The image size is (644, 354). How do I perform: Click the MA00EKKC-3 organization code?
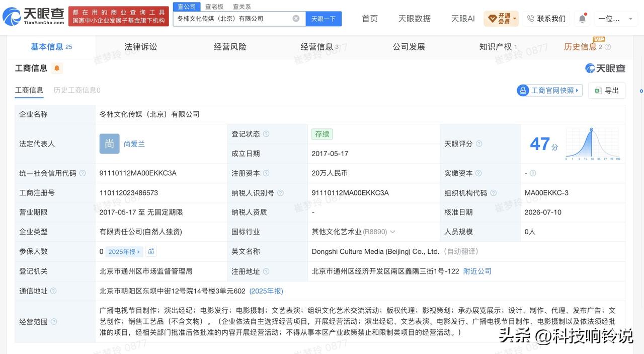pyautogui.click(x=546, y=193)
